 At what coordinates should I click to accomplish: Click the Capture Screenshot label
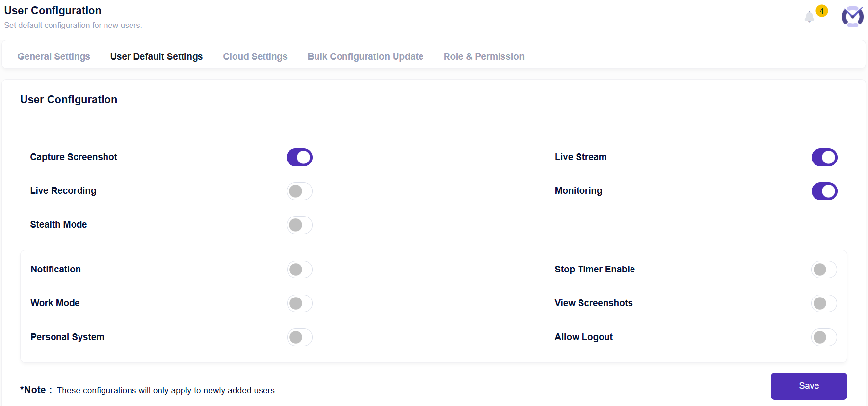tap(74, 157)
